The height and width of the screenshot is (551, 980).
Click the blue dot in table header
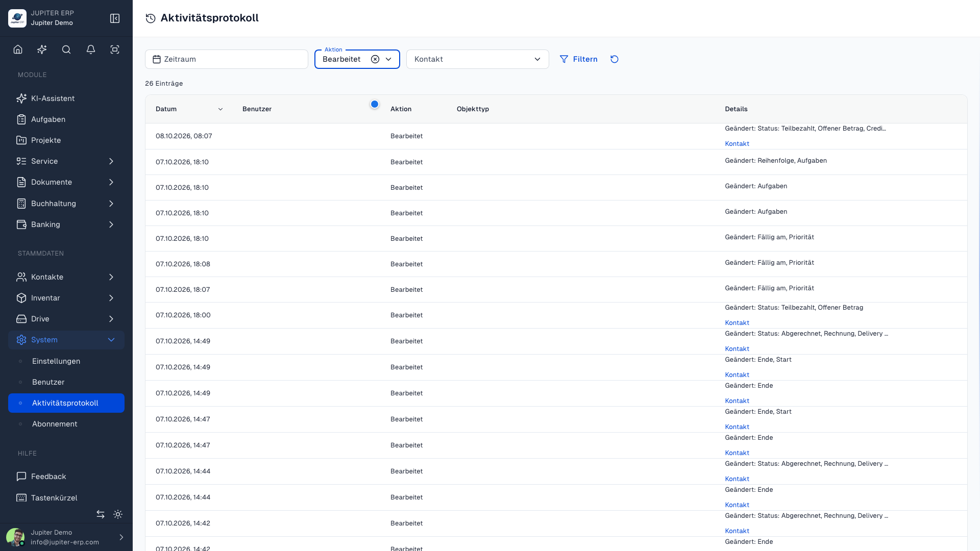coord(375,104)
